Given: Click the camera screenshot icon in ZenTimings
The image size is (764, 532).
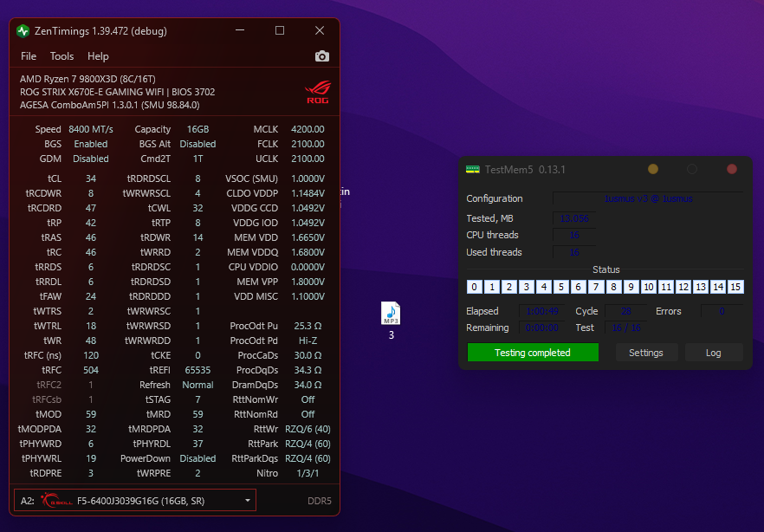Looking at the screenshot, I should tap(321, 56).
